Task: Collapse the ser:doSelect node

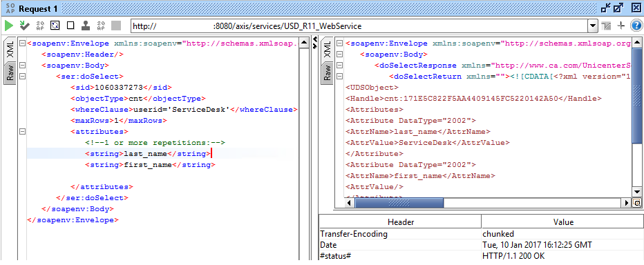Action: (22, 77)
